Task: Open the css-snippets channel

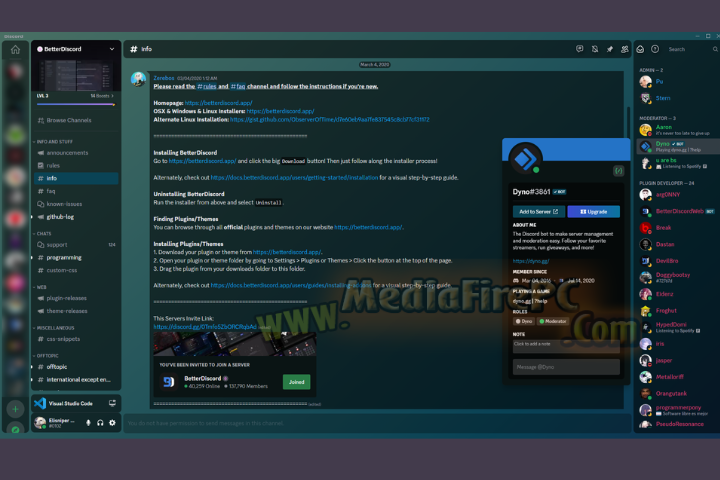Action: (x=76, y=339)
